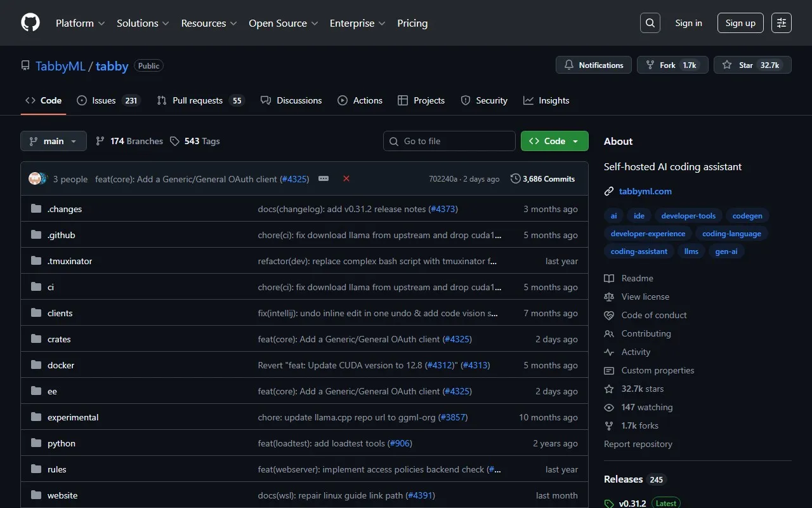The height and width of the screenshot is (508, 812).
Task: Click the Go to file field
Action: 449,141
